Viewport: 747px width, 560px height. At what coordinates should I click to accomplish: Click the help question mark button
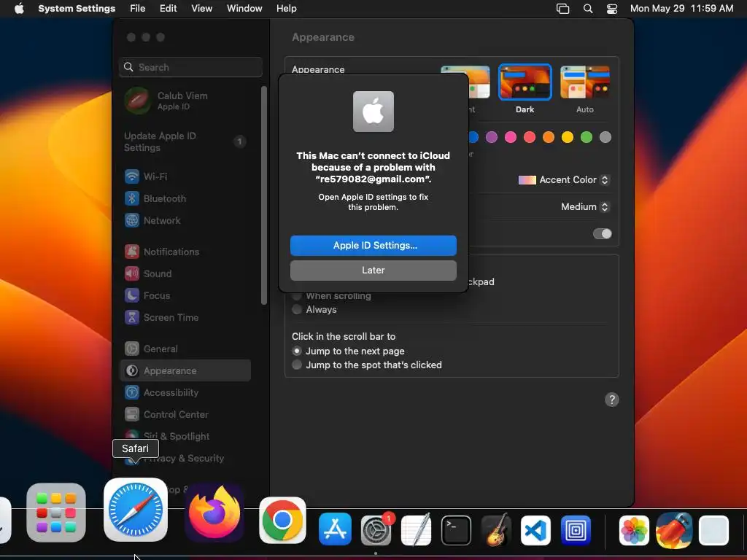point(612,400)
